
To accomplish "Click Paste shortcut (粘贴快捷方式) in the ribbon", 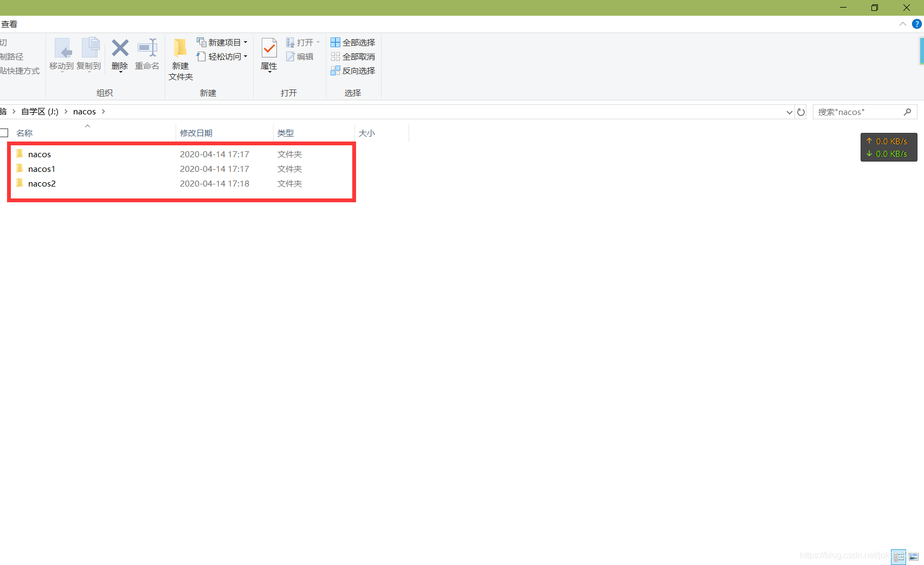I will [x=20, y=70].
